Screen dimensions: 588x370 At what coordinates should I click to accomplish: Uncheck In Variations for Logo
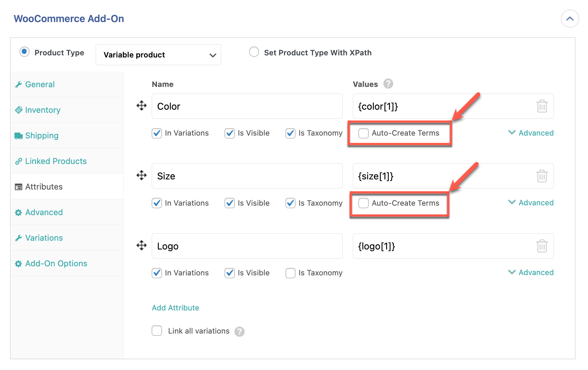(x=157, y=273)
